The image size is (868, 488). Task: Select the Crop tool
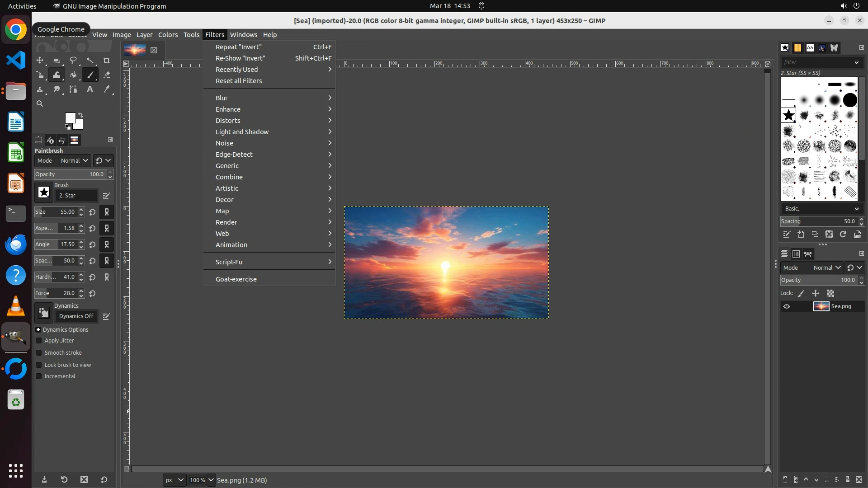pyautogui.click(x=107, y=61)
